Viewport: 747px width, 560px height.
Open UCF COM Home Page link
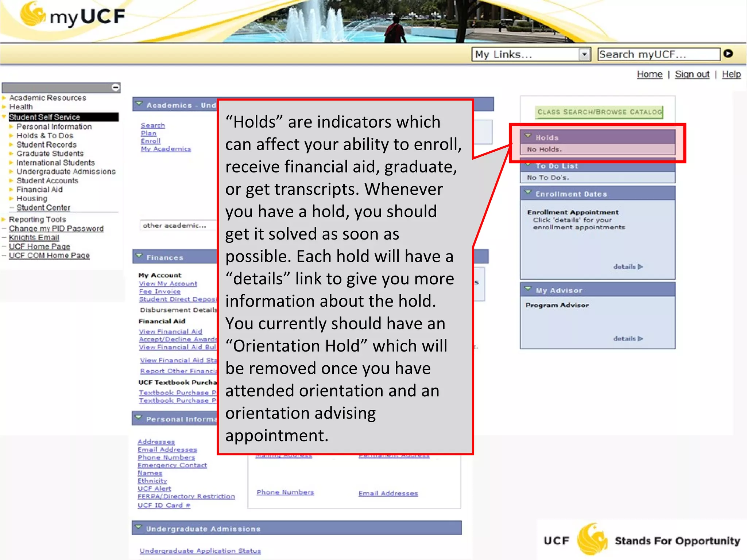(x=49, y=256)
